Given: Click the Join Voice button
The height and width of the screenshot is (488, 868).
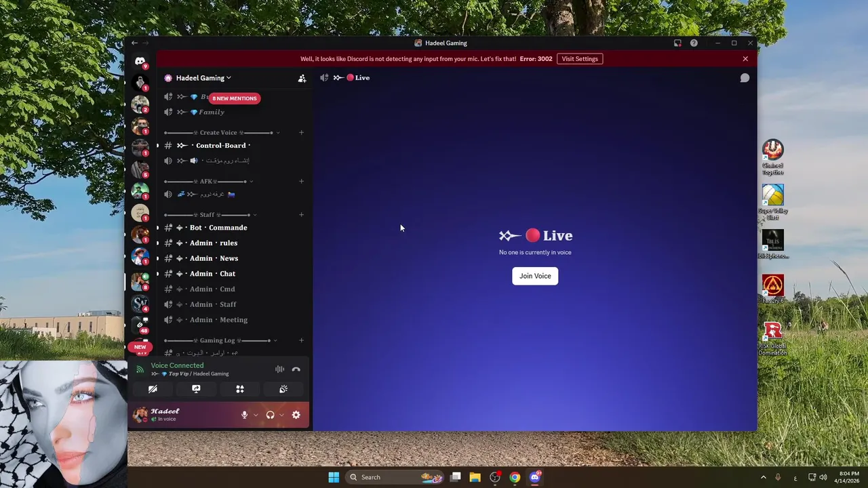Looking at the screenshot, I should (x=535, y=276).
